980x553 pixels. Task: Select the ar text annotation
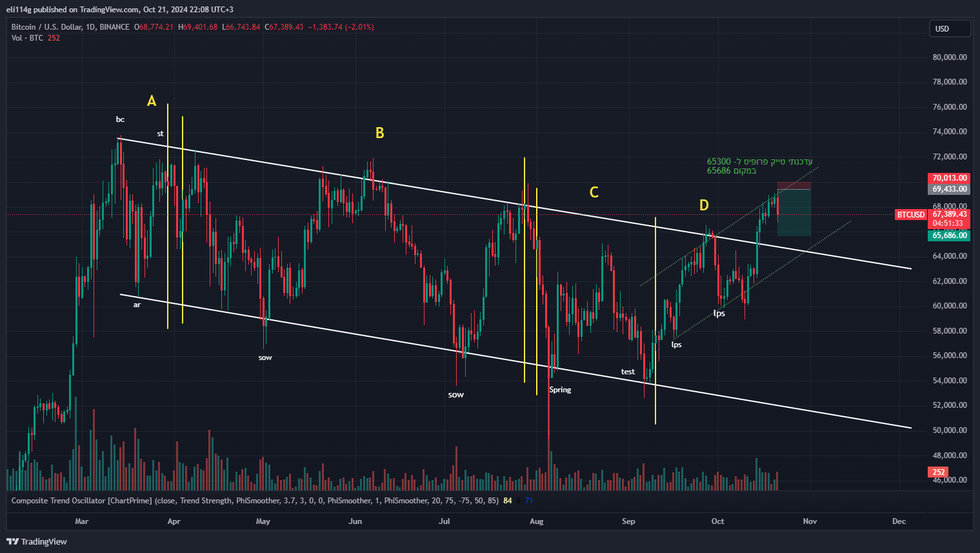137,305
